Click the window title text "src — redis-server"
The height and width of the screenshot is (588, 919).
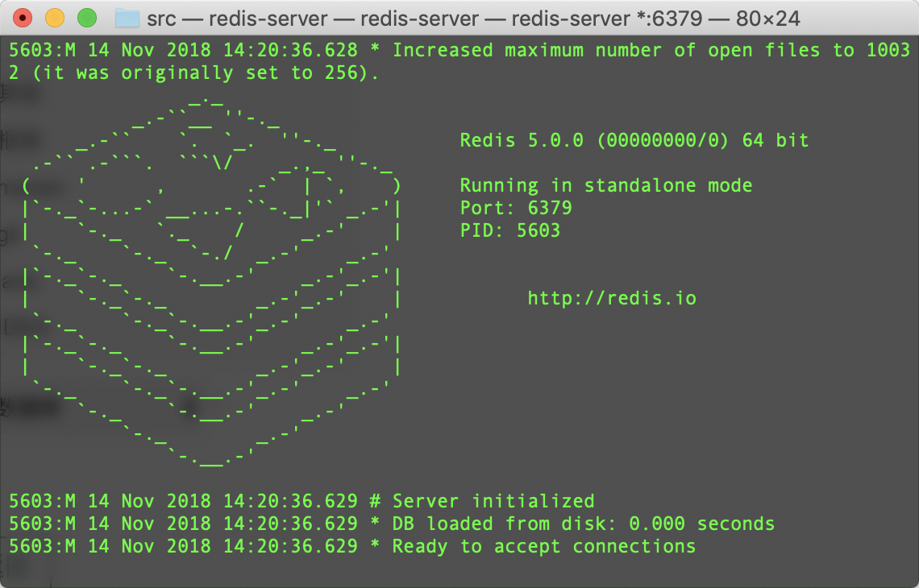[x=237, y=19]
